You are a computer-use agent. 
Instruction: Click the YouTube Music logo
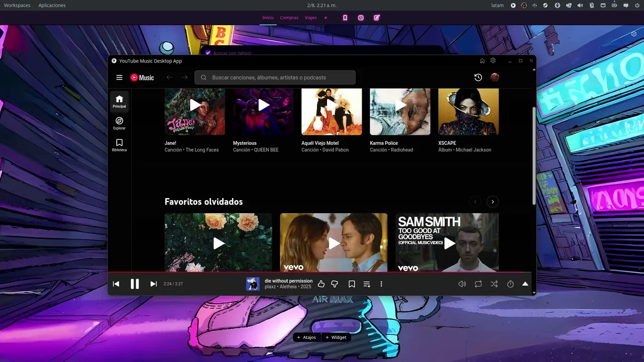pyautogui.click(x=142, y=77)
